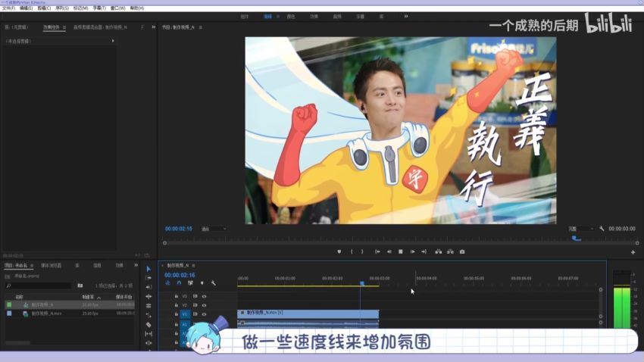Click Mark Out bracket icon
Screen dimensions: 644x362
(362, 251)
